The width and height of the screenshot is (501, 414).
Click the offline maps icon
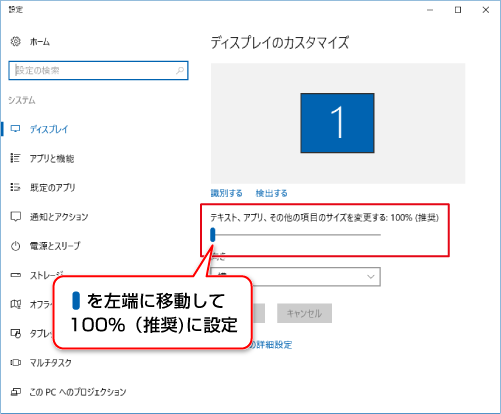(15, 304)
